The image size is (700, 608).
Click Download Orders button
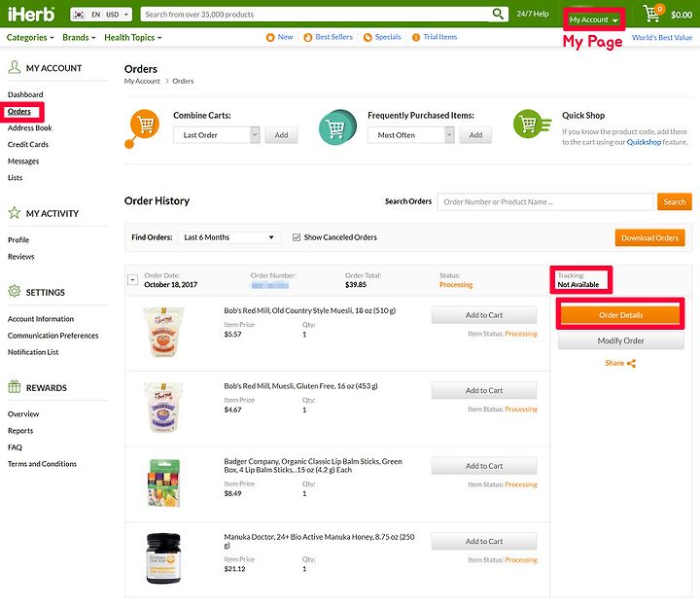[x=649, y=238]
